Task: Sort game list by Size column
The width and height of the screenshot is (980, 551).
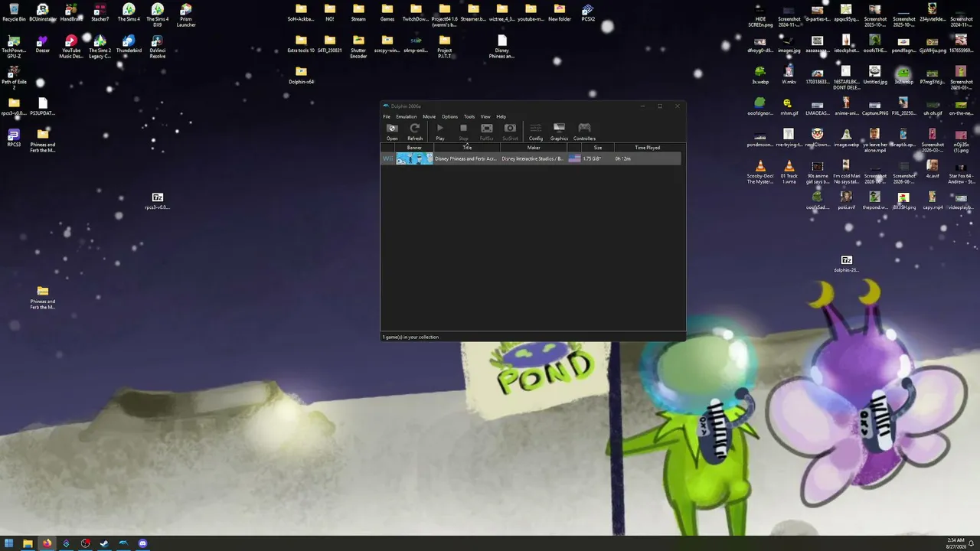Action: click(x=598, y=148)
